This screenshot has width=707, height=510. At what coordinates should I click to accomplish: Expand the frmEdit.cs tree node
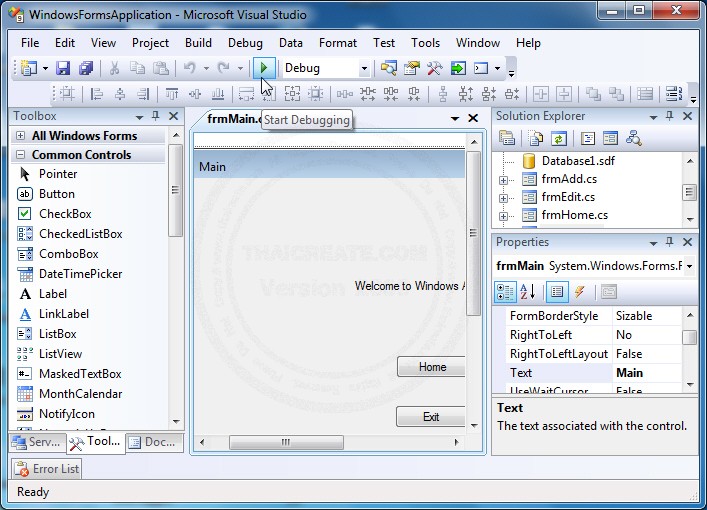(503, 198)
